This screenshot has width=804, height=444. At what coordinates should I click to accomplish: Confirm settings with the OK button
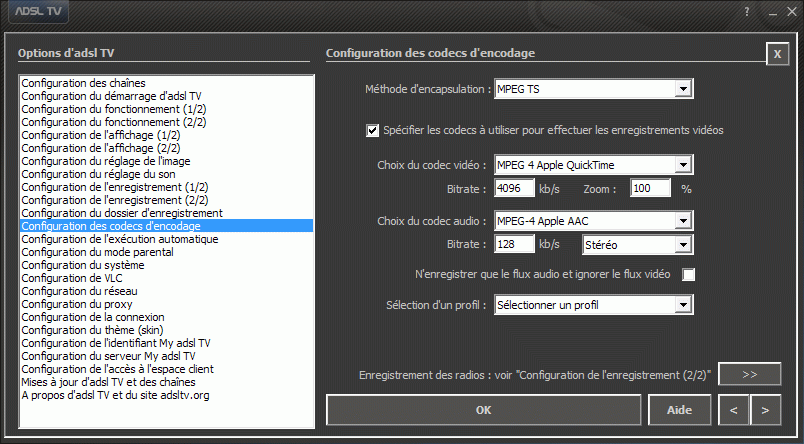point(484,410)
